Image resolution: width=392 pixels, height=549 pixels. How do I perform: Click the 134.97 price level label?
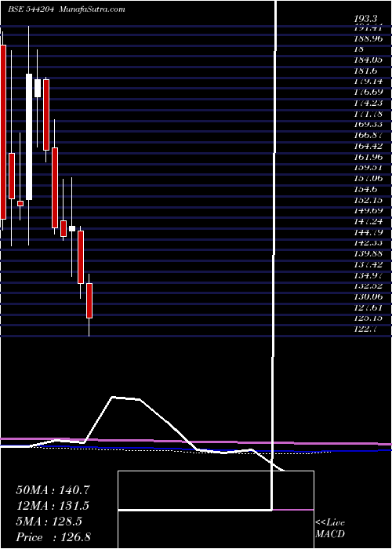point(368,275)
